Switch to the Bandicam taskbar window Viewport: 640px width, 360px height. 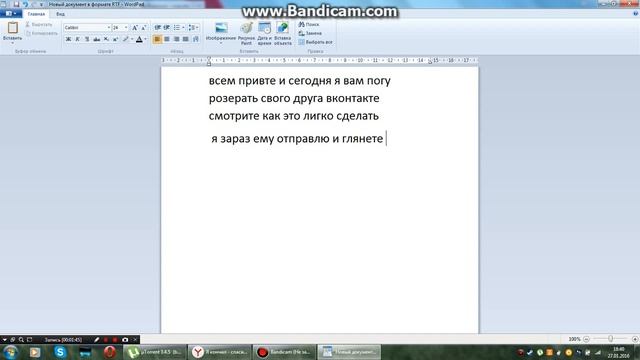284,352
